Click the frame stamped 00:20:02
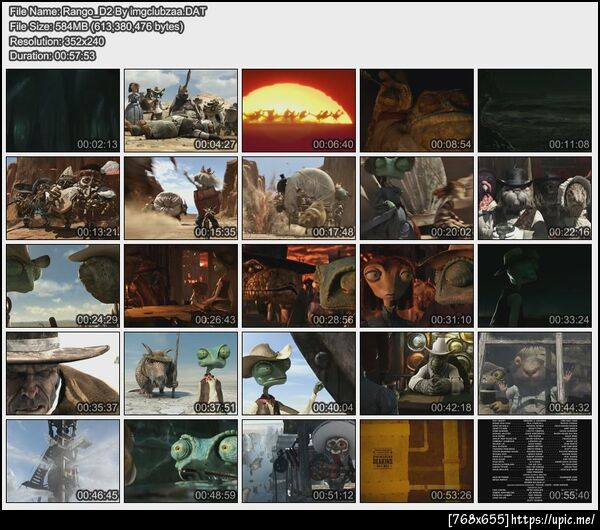600x530 pixels. tap(417, 198)
